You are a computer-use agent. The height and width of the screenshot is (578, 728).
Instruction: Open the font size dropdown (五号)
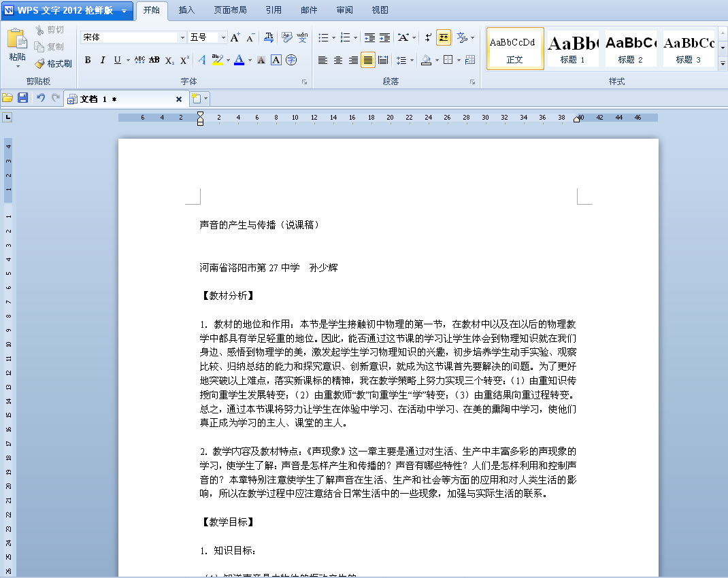[x=222, y=37]
